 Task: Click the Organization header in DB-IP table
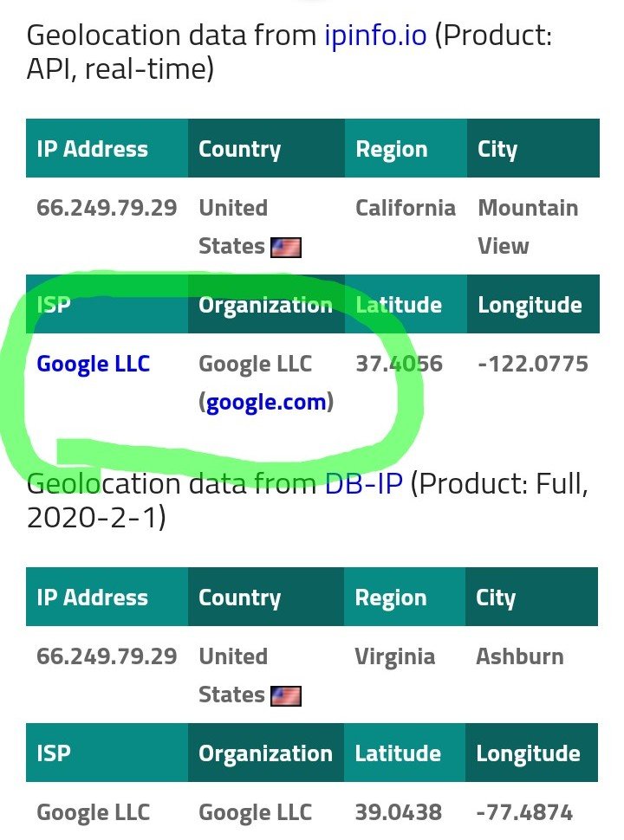(266, 753)
